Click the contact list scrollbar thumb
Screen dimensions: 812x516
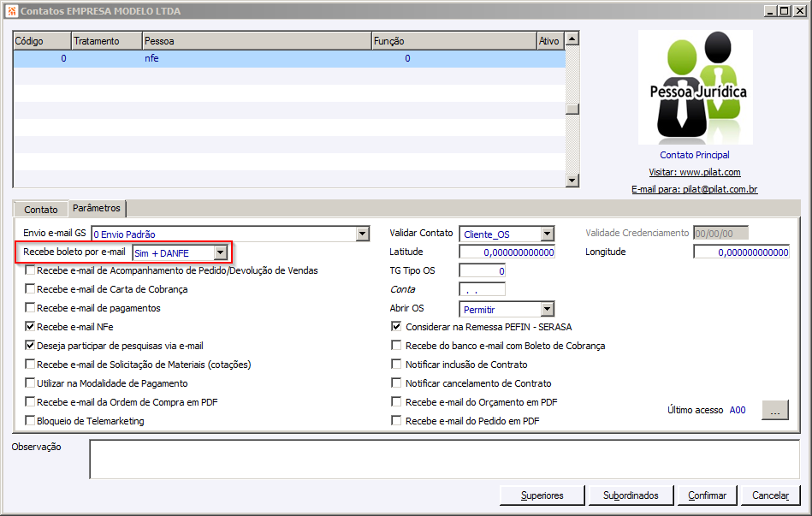point(572,109)
